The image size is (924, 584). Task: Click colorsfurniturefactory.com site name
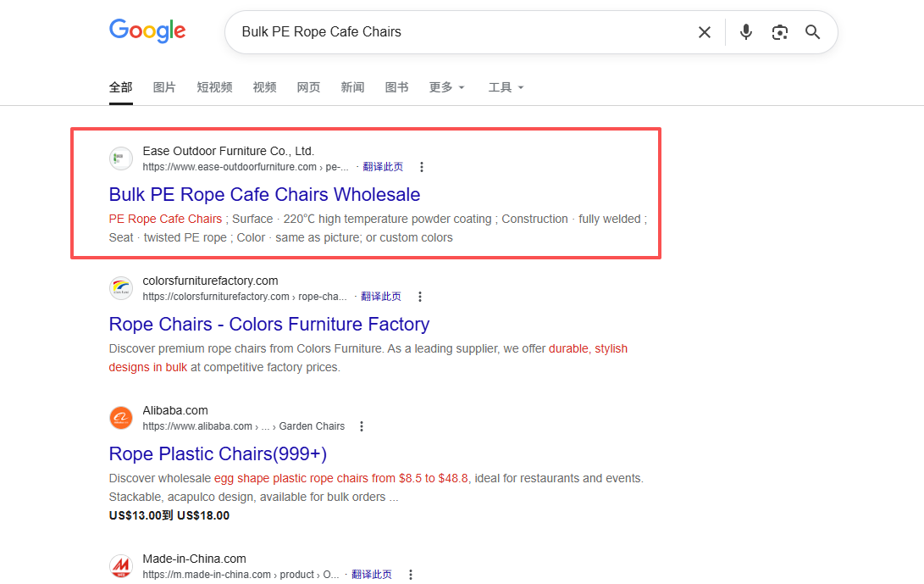tap(210, 281)
